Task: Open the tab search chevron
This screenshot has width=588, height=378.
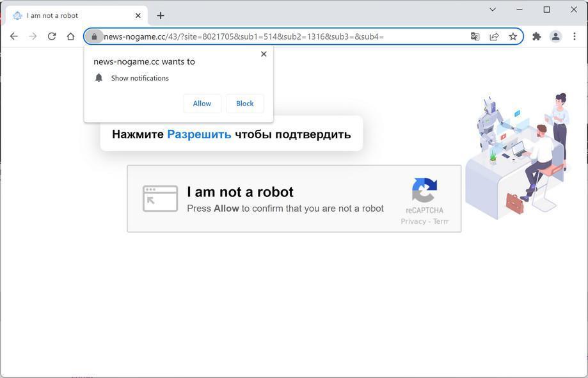Action: coord(491,10)
